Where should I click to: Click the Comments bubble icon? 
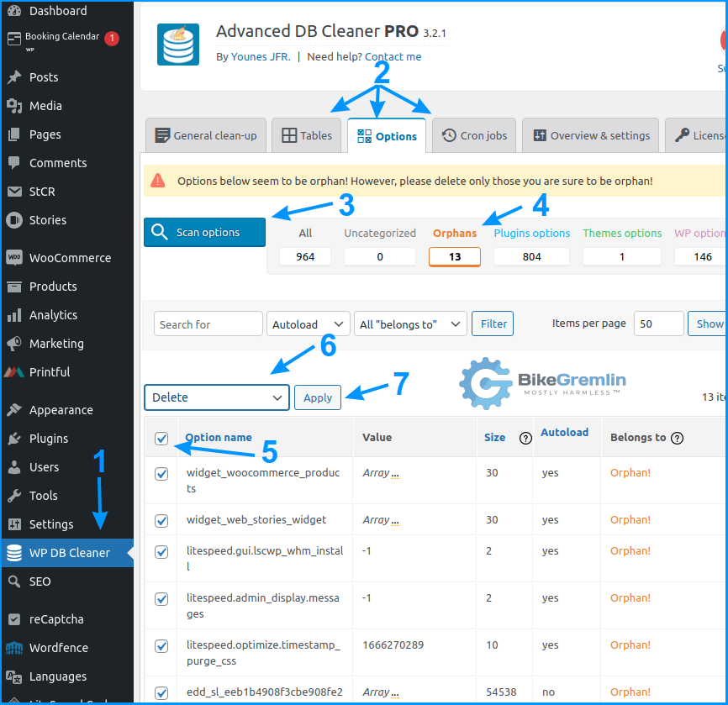14,163
